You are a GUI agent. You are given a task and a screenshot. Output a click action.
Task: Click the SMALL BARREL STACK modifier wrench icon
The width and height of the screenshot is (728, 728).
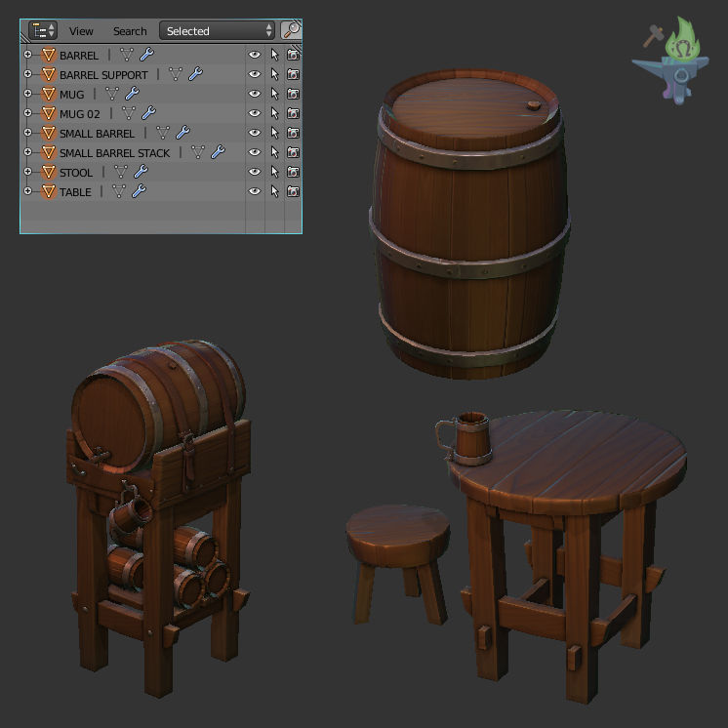218,152
